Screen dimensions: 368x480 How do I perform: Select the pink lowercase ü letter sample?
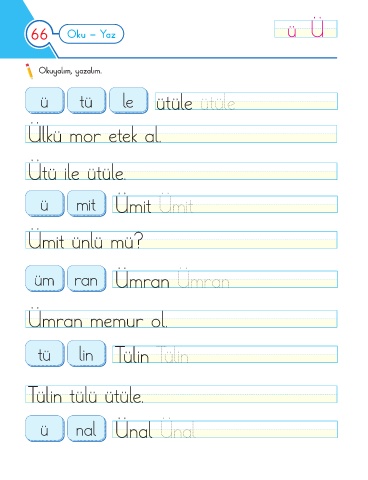(x=292, y=31)
